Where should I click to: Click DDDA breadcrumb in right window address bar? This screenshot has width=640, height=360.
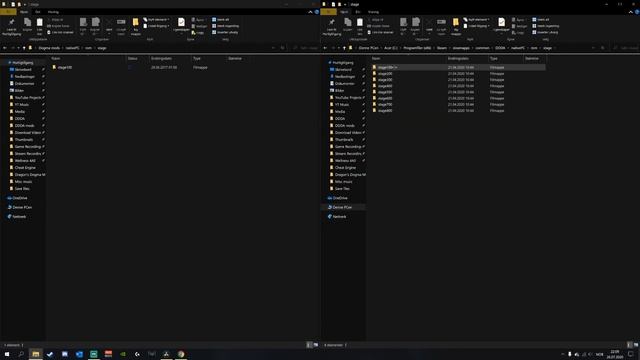coord(500,48)
